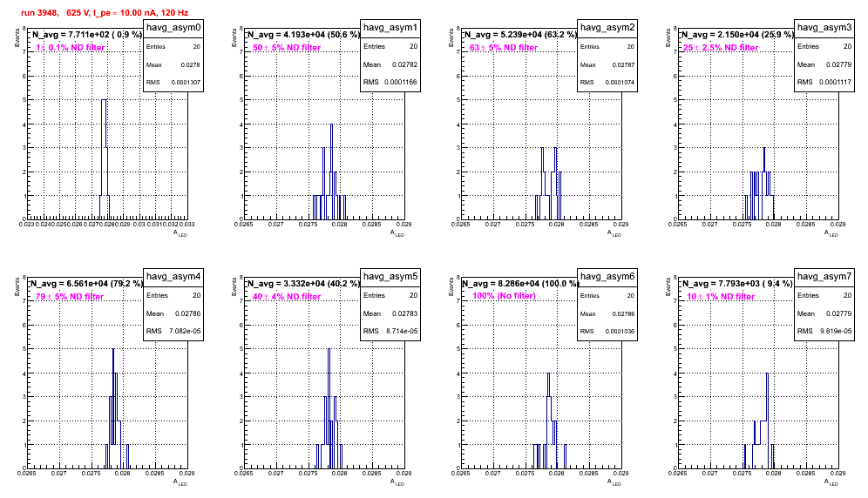This screenshot has width=868, height=498.
Task: Click the histogram peak in havg_asym5 plot
Action: click(x=329, y=349)
